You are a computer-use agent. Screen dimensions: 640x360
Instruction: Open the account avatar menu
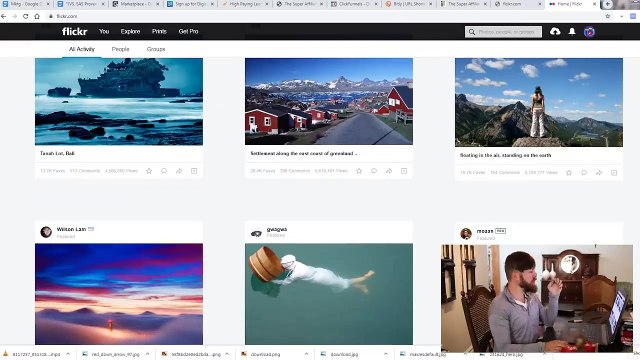click(x=589, y=32)
